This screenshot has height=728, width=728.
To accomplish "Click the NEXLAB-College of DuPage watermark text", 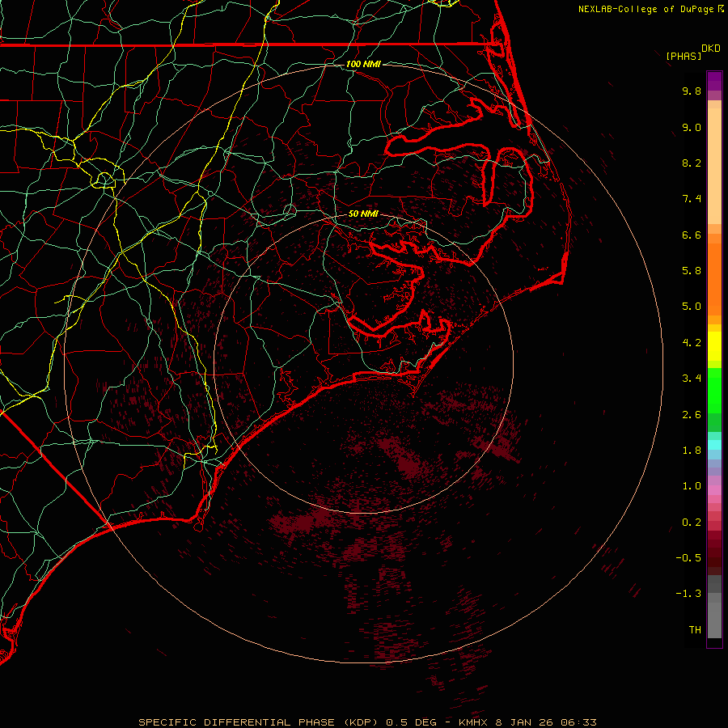I will [645, 9].
